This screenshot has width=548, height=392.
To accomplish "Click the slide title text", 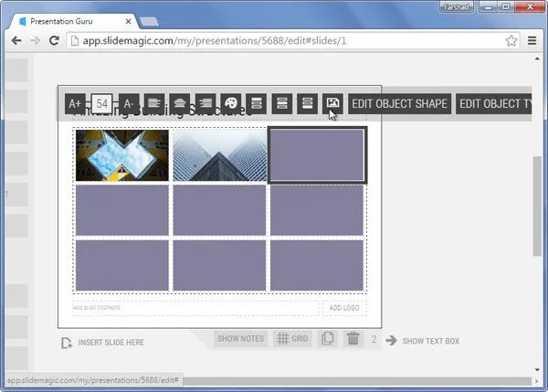I will 163,111.
